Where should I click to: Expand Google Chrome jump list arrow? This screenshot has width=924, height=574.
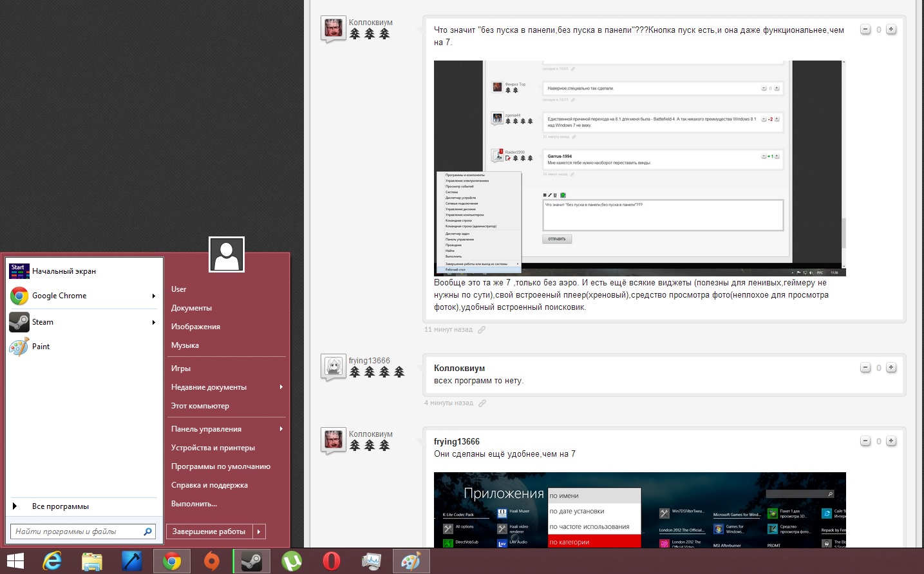coord(154,296)
